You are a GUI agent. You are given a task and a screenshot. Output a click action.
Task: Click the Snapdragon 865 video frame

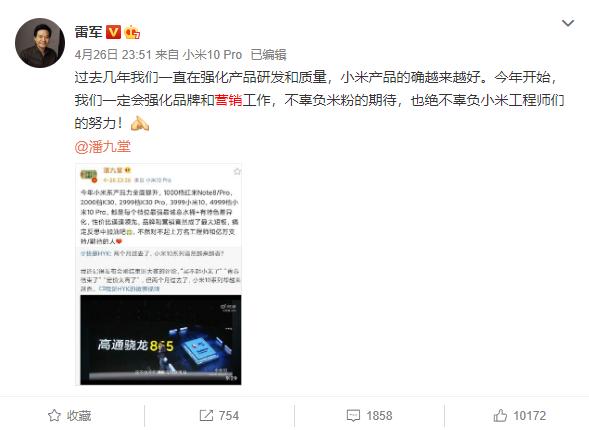tap(161, 340)
